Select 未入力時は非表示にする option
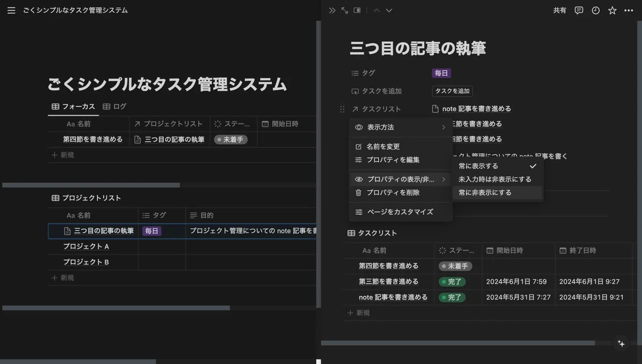The height and width of the screenshot is (364, 642). (x=498, y=180)
